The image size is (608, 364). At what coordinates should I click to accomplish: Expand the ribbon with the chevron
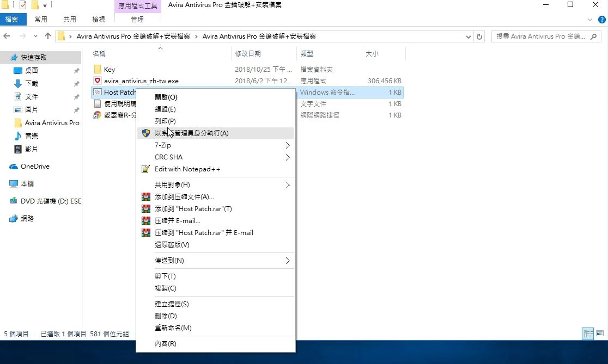coord(589,20)
